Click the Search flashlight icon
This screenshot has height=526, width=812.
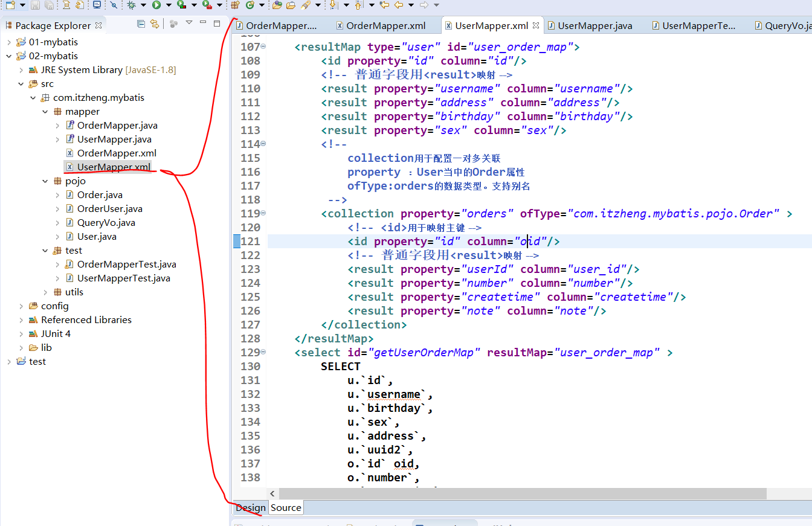tap(305, 5)
